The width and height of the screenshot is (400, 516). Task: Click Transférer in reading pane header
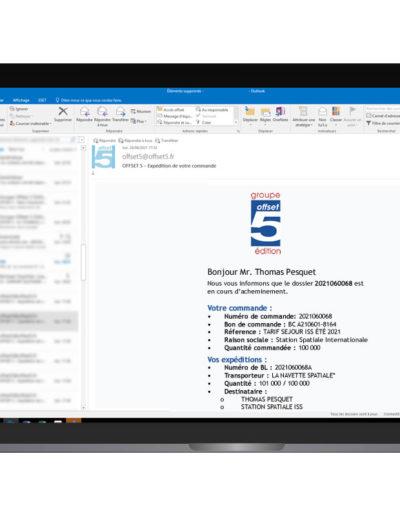tap(166, 140)
